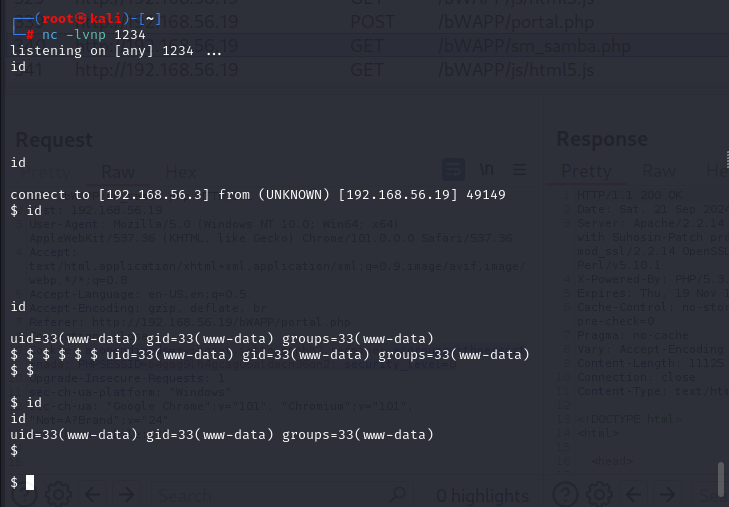729x507 pixels.
Task: Select the Pretty tab in Response
Action: [x=586, y=171]
